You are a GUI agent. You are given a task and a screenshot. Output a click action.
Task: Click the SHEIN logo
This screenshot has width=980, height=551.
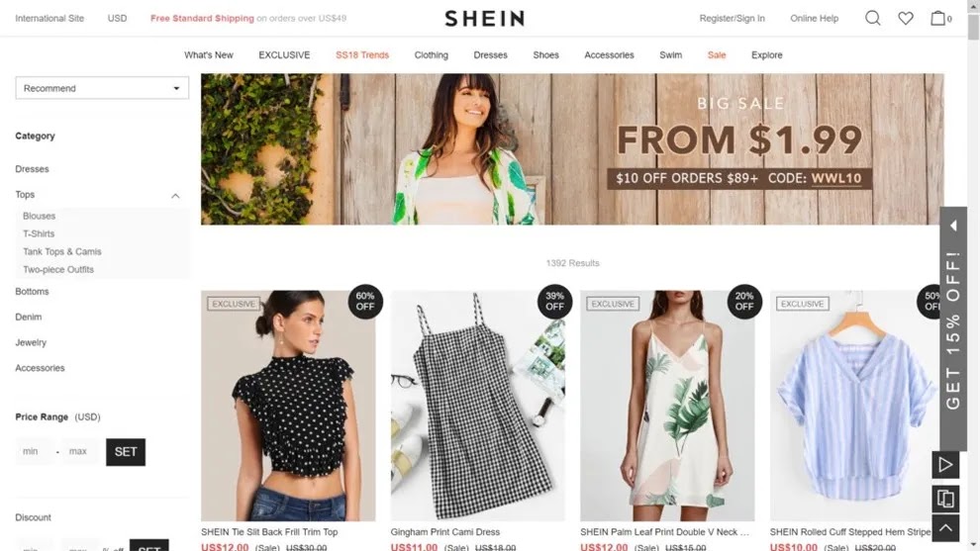click(484, 18)
